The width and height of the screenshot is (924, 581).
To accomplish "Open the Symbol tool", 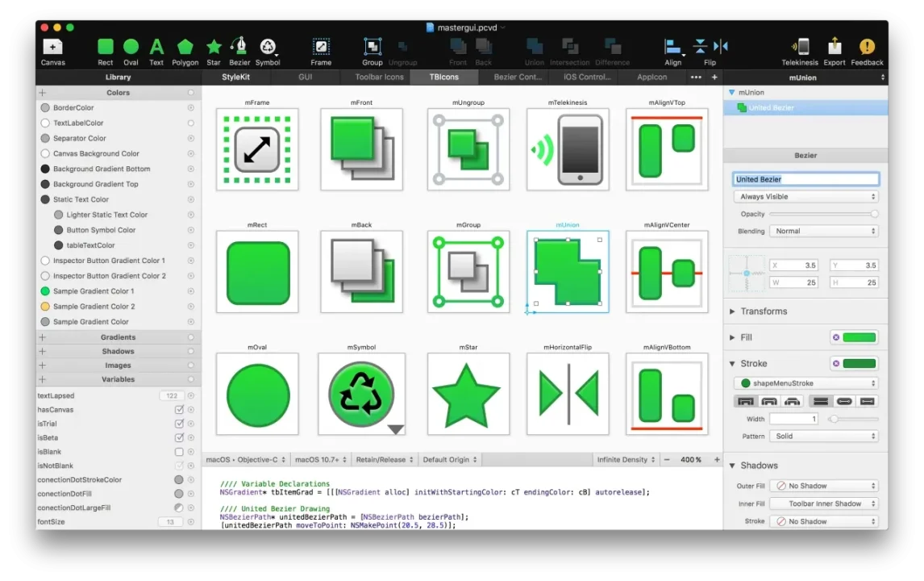I will [268, 52].
